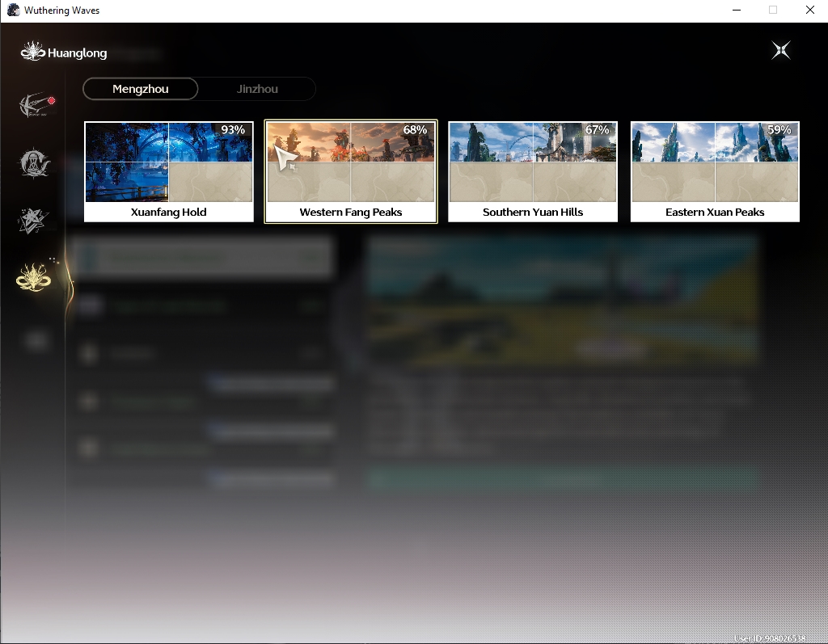Viewport: 828px width, 644px height.
Task: Close the Huanglong panel with X icon
Action: [x=780, y=51]
